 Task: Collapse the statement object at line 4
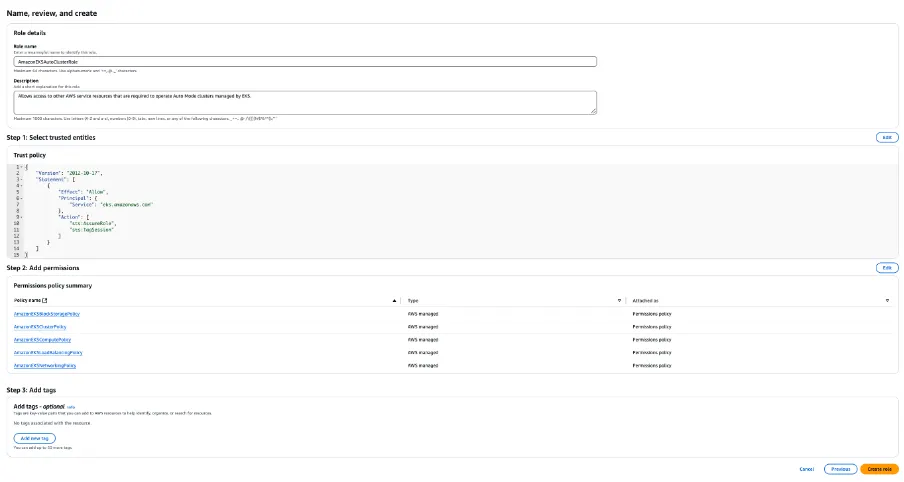pos(21,186)
